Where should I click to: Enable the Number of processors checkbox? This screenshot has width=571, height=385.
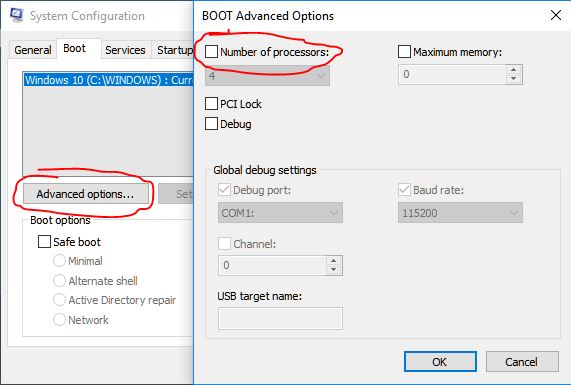click(211, 51)
